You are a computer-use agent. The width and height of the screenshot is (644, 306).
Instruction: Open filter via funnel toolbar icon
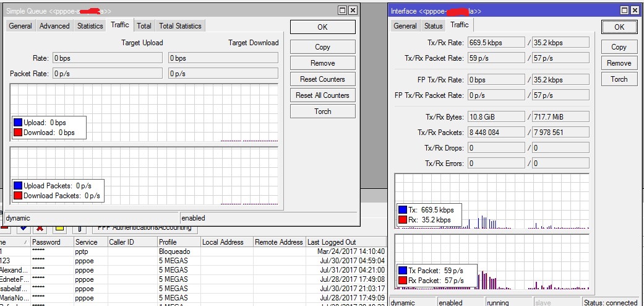pos(79,229)
